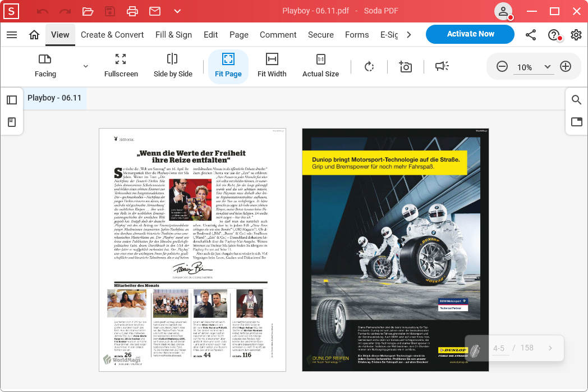Zoom in with the plus button

tap(566, 66)
